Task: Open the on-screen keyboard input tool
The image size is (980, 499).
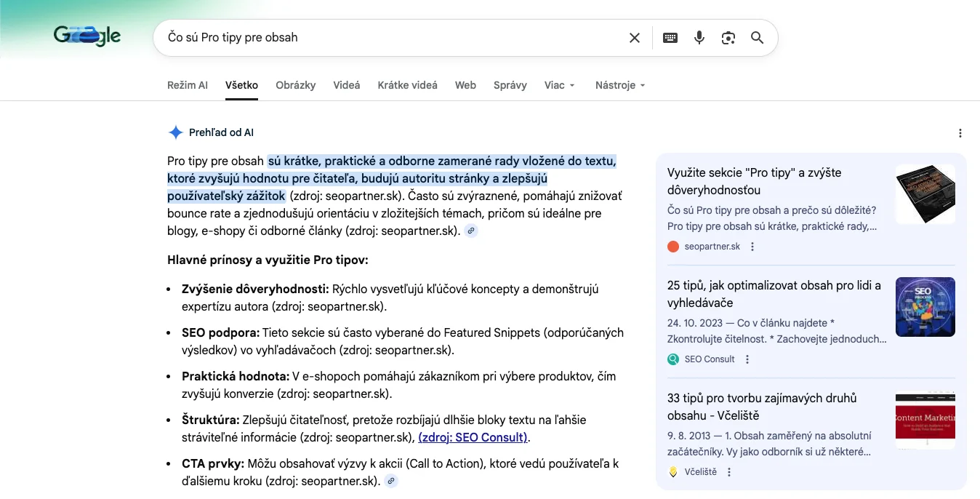Action: [x=670, y=38]
